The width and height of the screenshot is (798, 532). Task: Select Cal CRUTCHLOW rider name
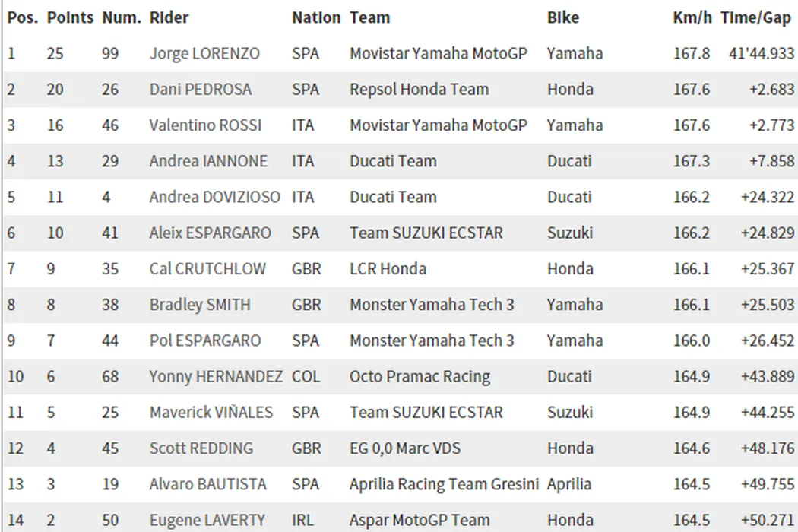207,268
